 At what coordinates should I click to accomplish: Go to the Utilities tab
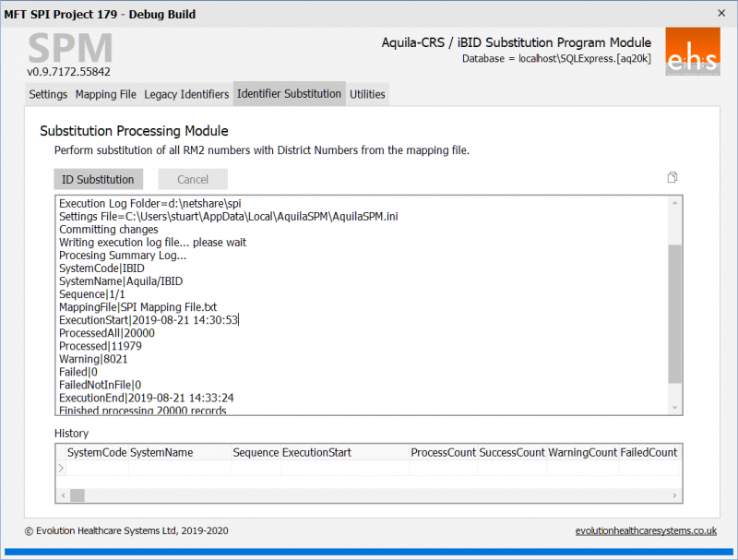coord(367,94)
